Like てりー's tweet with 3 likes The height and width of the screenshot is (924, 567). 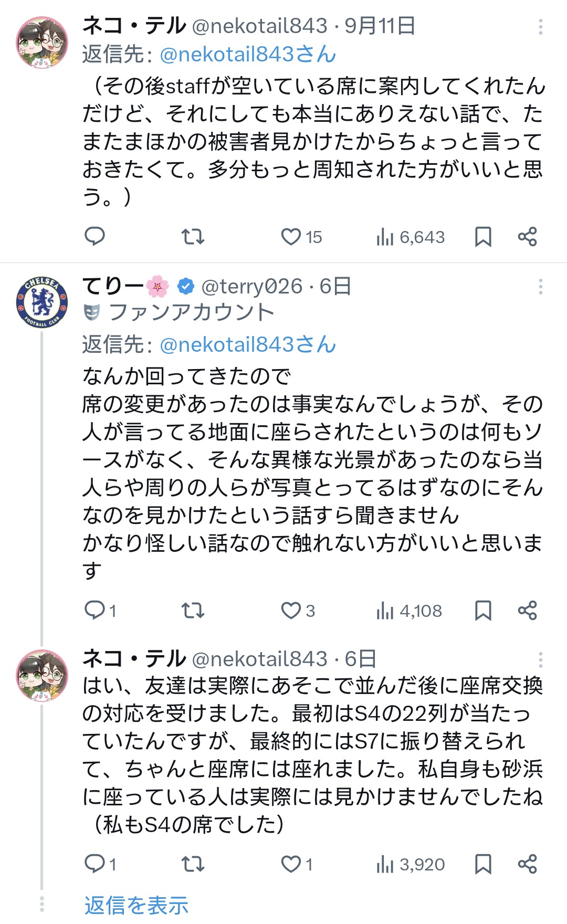pos(291,611)
